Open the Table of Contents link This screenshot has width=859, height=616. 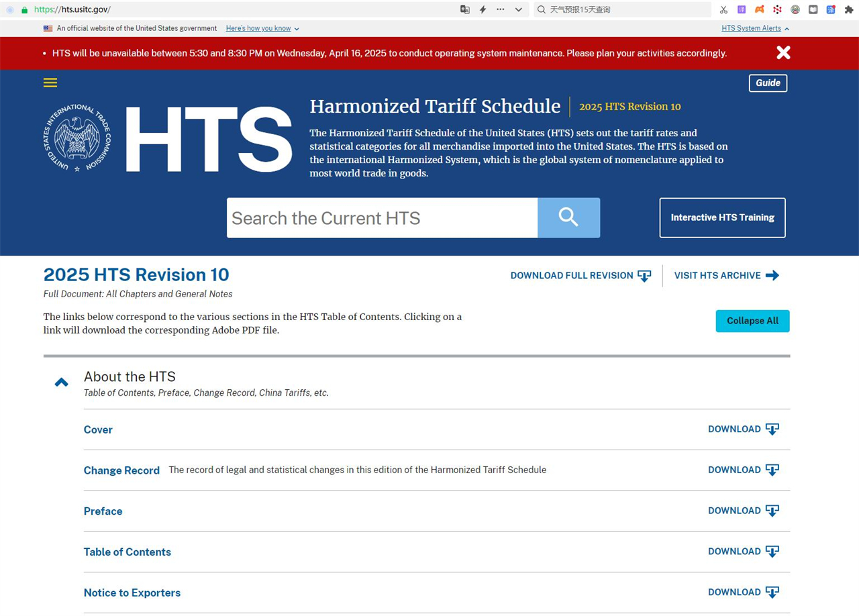128,552
